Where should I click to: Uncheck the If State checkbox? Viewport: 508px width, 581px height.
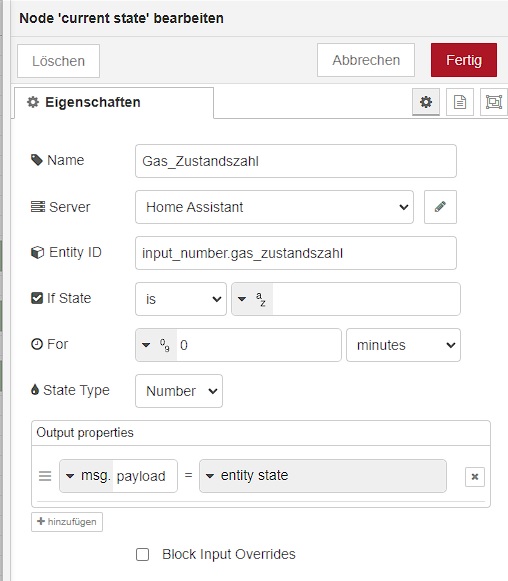click(37, 298)
